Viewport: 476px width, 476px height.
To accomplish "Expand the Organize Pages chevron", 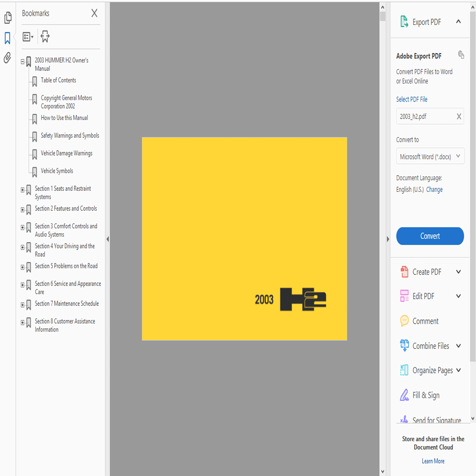I will click(458, 370).
